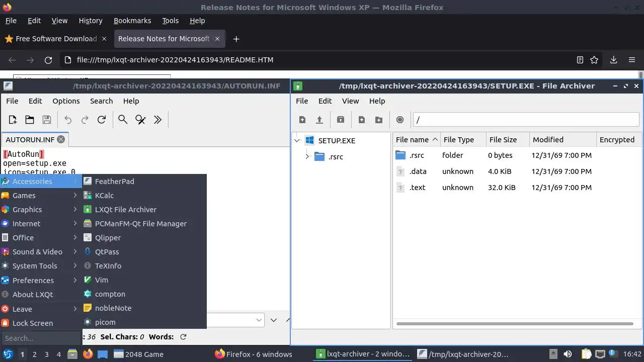Open the Firefox Bookmarks menu

(132, 21)
